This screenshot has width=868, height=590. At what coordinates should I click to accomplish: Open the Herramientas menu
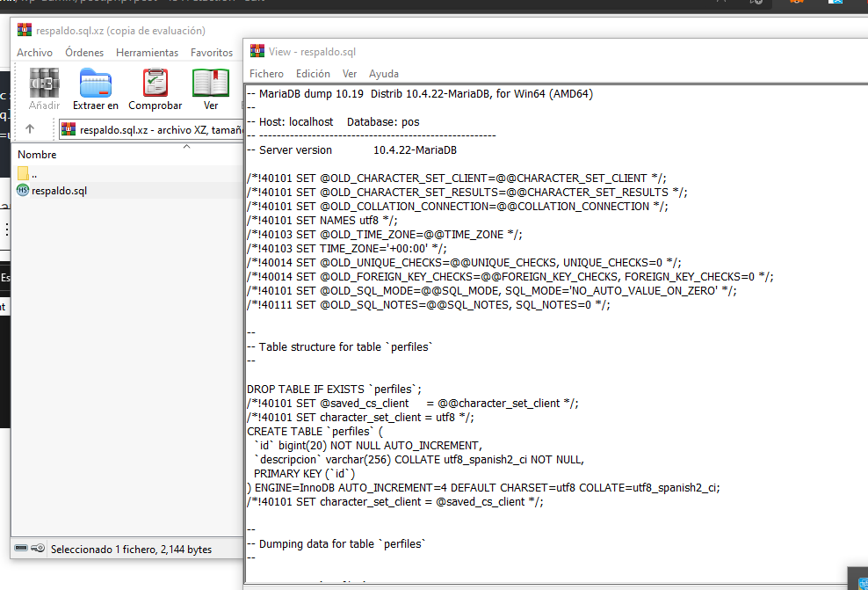147,53
